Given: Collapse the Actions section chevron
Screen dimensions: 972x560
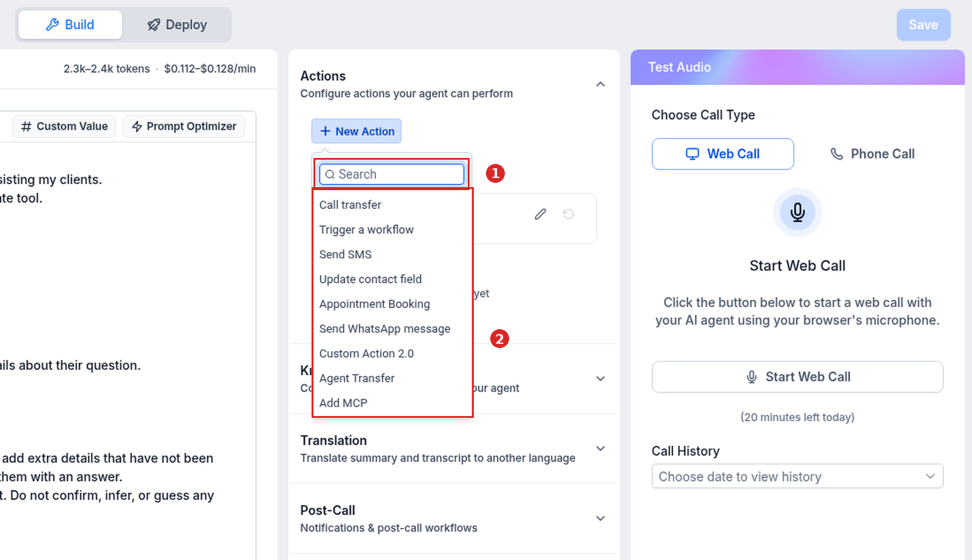Looking at the screenshot, I should [x=600, y=84].
